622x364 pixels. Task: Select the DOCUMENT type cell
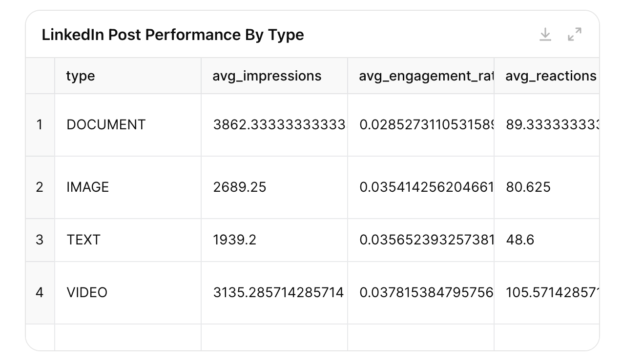click(x=106, y=125)
